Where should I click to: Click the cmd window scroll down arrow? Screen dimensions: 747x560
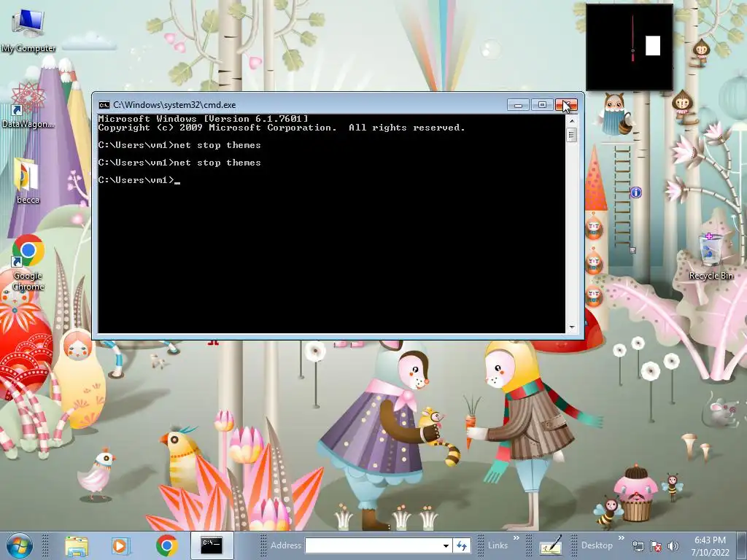click(x=572, y=327)
